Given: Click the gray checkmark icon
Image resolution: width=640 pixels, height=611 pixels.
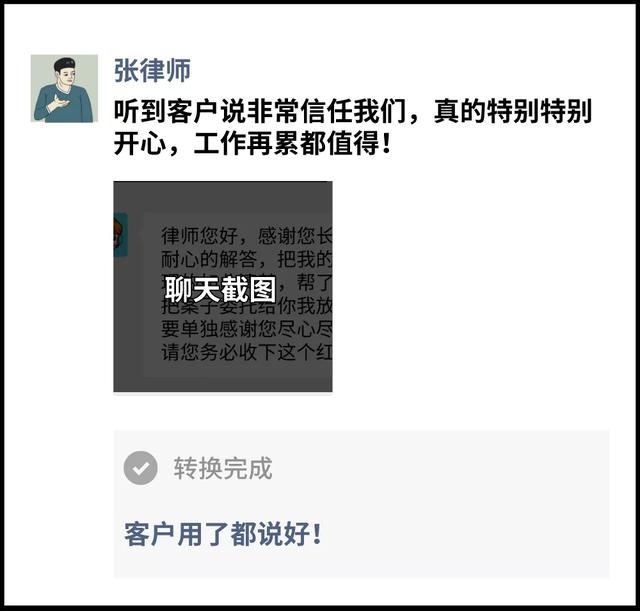Looking at the screenshot, I should 140,468.
